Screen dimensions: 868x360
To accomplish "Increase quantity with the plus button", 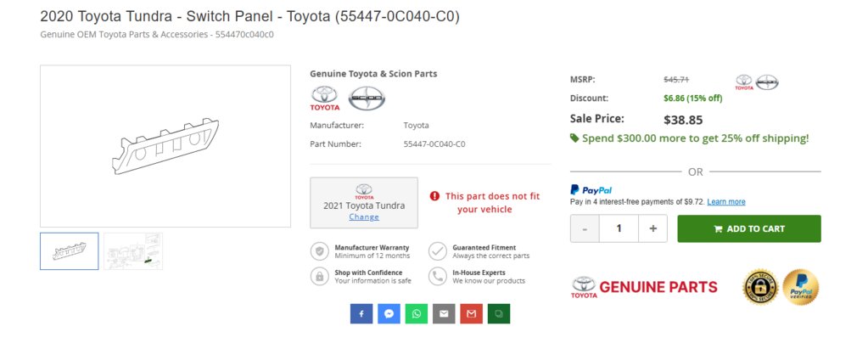I will tap(653, 228).
